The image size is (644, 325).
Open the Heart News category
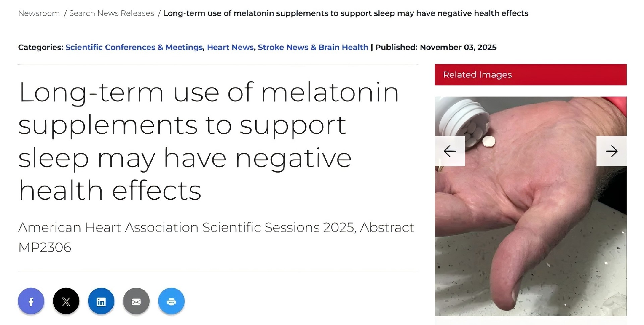tap(230, 47)
